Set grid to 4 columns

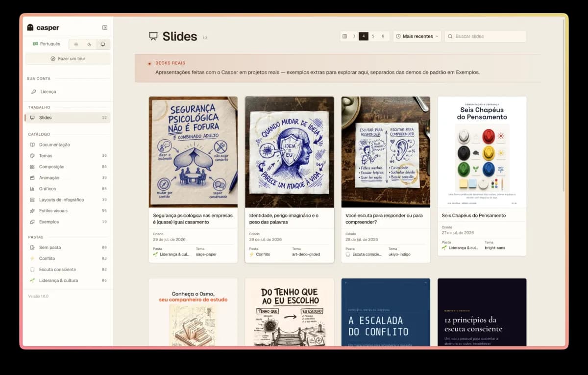tap(364, 36)
